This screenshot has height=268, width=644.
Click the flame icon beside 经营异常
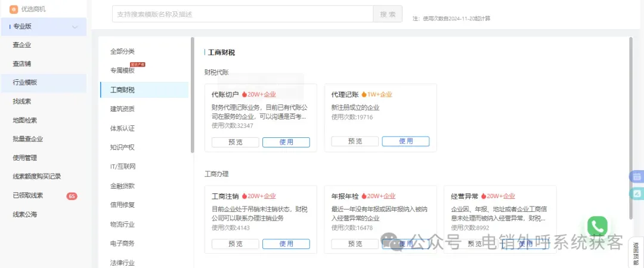pyautogui.click(x=484, y=196)
